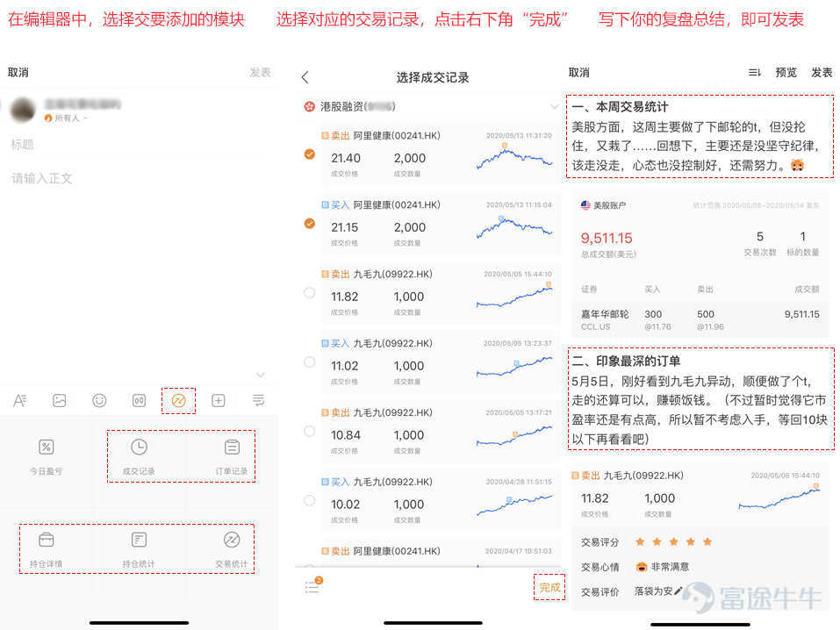Click the 选择成交记录 screen title
This screenshot has height=630, width=840.
(433, 78)
